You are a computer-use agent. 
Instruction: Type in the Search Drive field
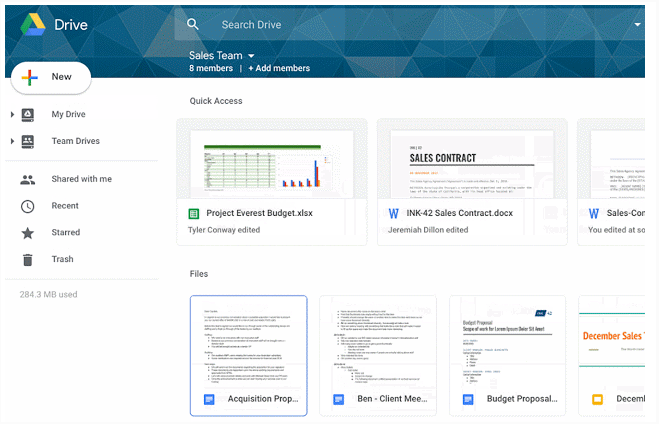coord(400,24)
